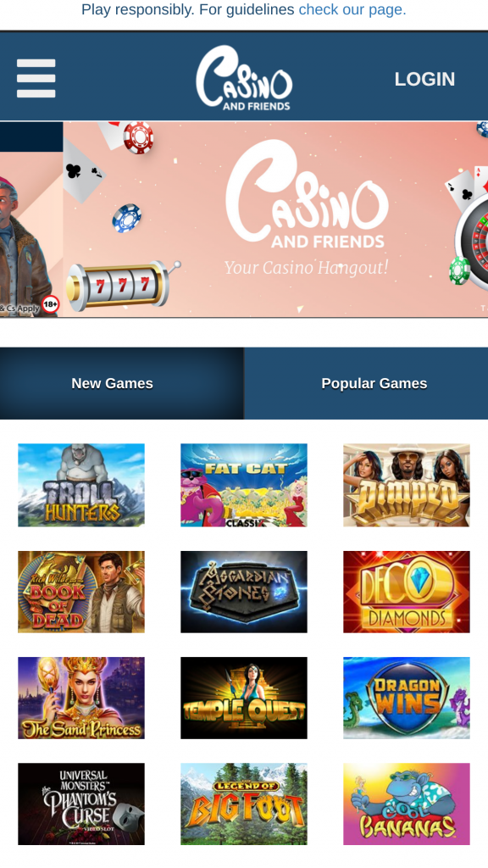Click the LOGIN button
The width and height of the screenshot is (488, 868).
[424, 79]
